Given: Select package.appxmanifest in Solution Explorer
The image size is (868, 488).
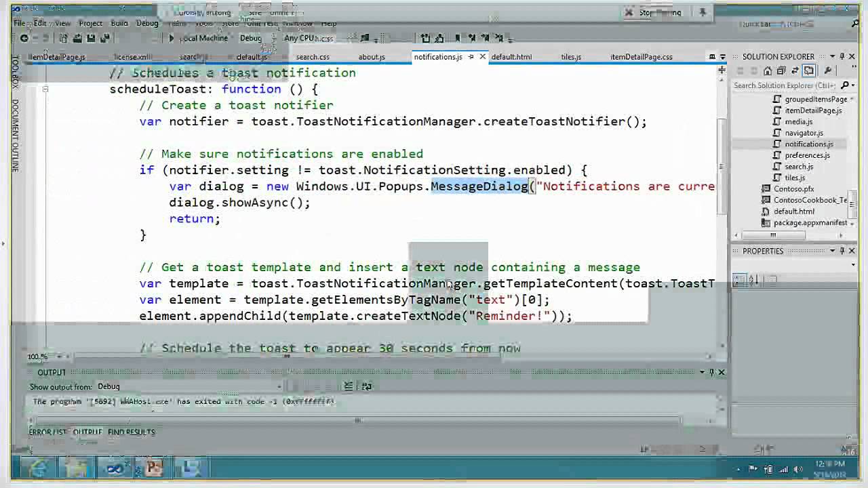Looking at the screenshot, I should pyautogui.click(x=810, y=222).
